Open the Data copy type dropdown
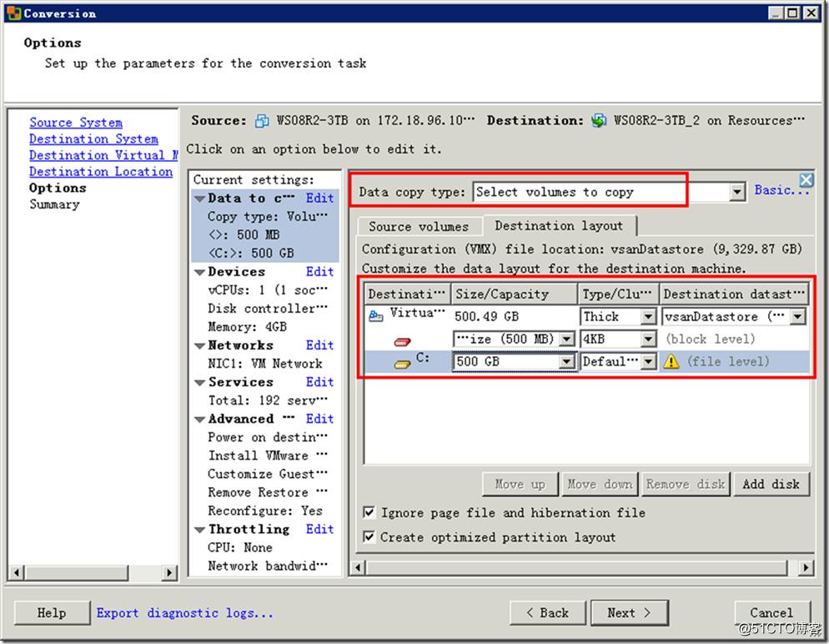The height and width of the screenshot is (644, 829). point(736,193)
